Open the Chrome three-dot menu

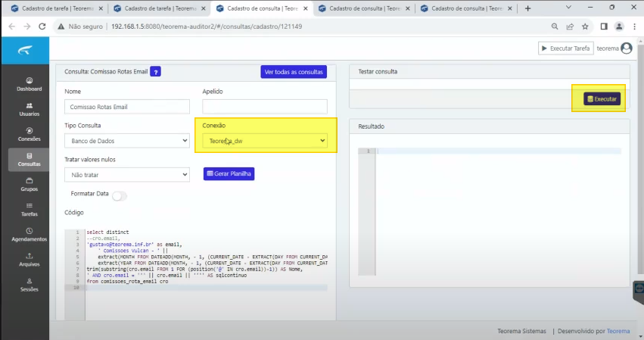635,27
